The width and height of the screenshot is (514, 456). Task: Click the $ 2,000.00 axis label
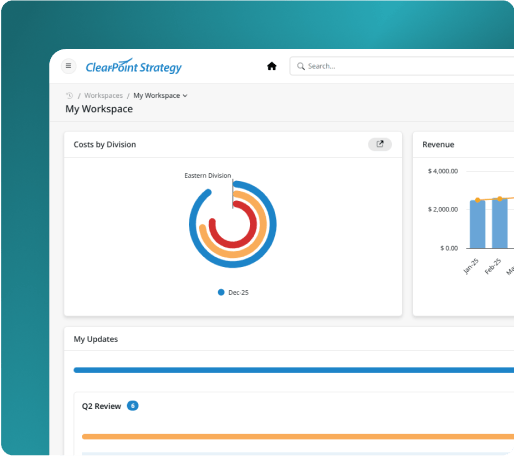(443, 209)
